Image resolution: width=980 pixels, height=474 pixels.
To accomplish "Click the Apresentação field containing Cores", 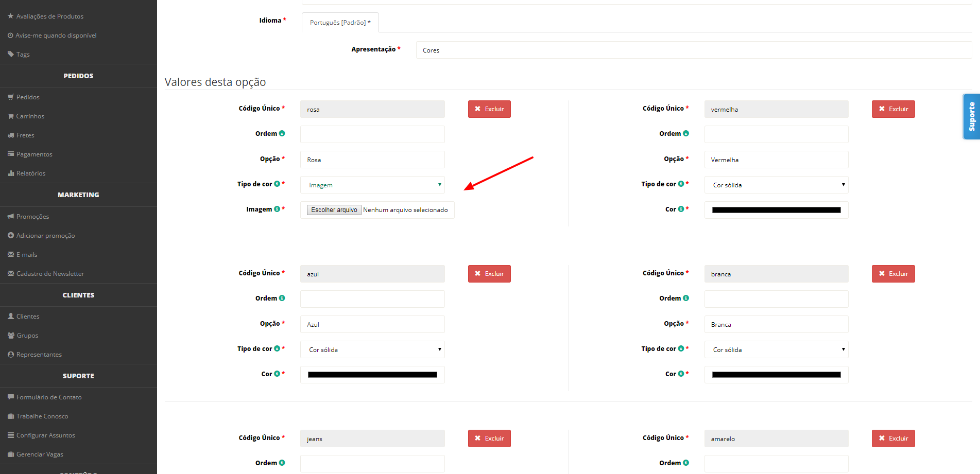I will point(694,50).
